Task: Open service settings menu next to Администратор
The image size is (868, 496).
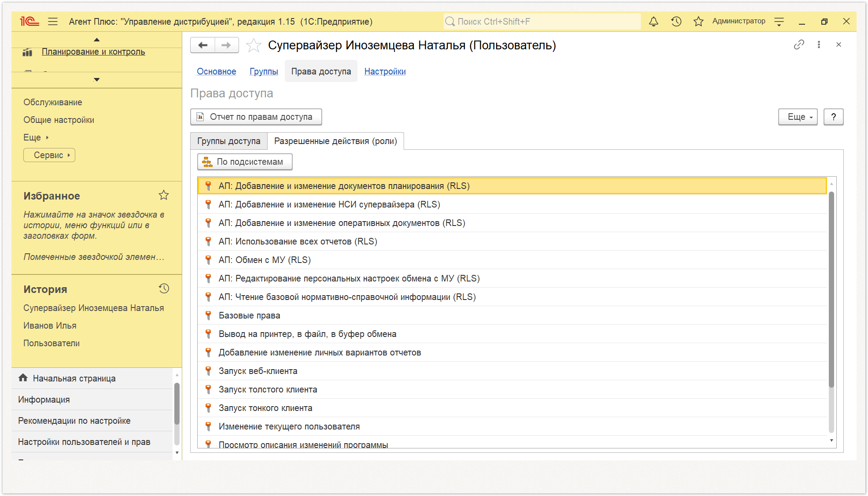Action: 779,21
